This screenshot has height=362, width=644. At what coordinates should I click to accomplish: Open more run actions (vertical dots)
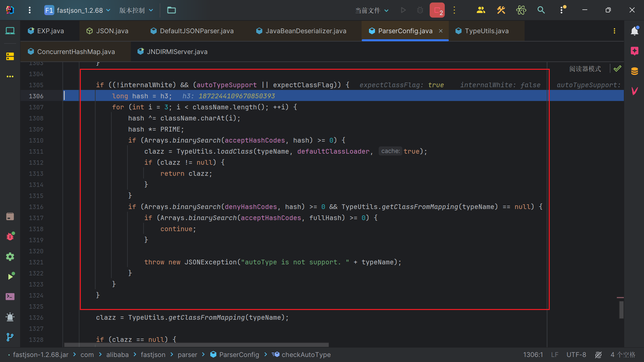[454, 10]
